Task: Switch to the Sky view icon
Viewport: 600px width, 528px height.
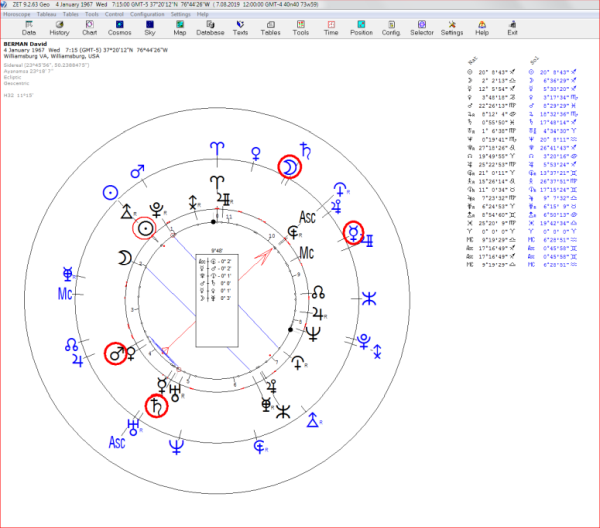Action: 150,28
